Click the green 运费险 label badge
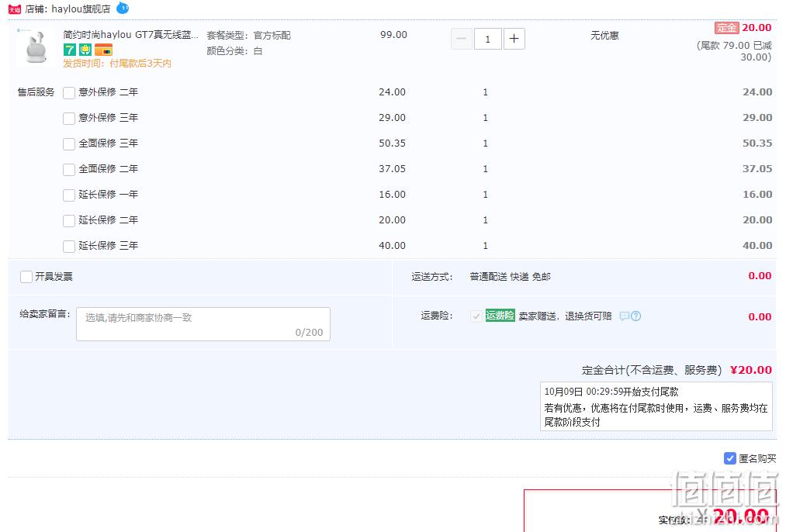The height and width of the screenshot is (532, 786). coord(500,316)
